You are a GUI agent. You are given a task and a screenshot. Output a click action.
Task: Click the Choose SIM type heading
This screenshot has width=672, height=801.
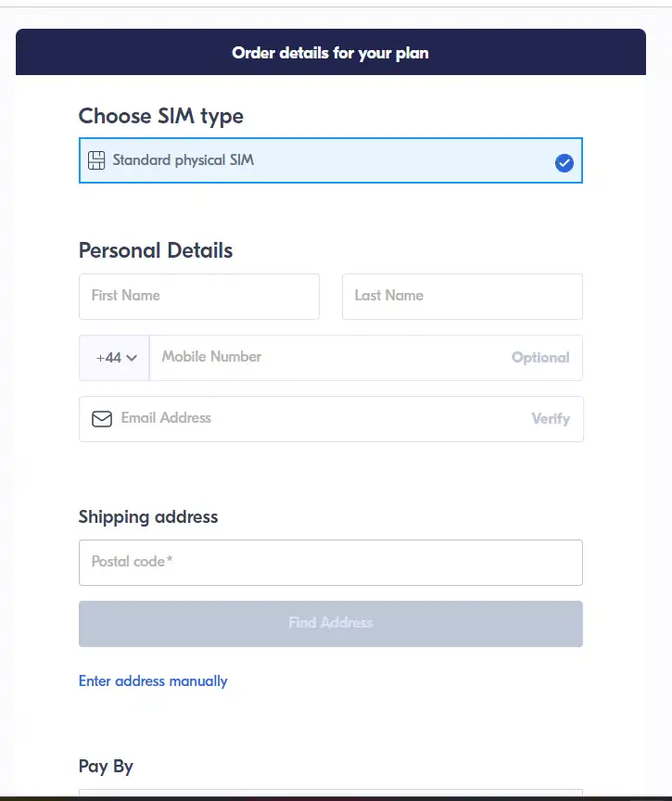pyautogui.click(x=161, y=117)
